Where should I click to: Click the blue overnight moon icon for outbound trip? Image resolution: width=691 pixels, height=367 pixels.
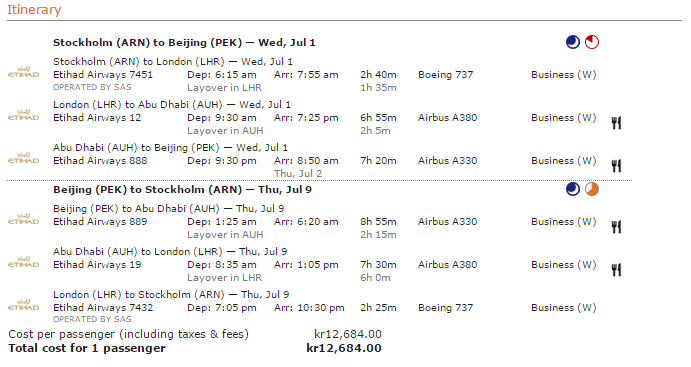[x=572, y=42]
